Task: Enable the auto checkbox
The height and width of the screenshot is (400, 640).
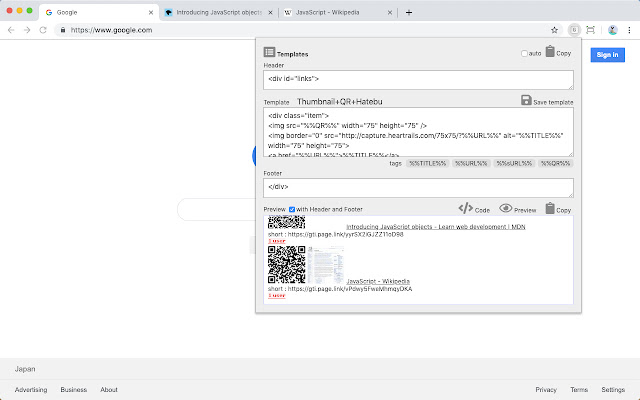Action: click(x=524, y=53)
